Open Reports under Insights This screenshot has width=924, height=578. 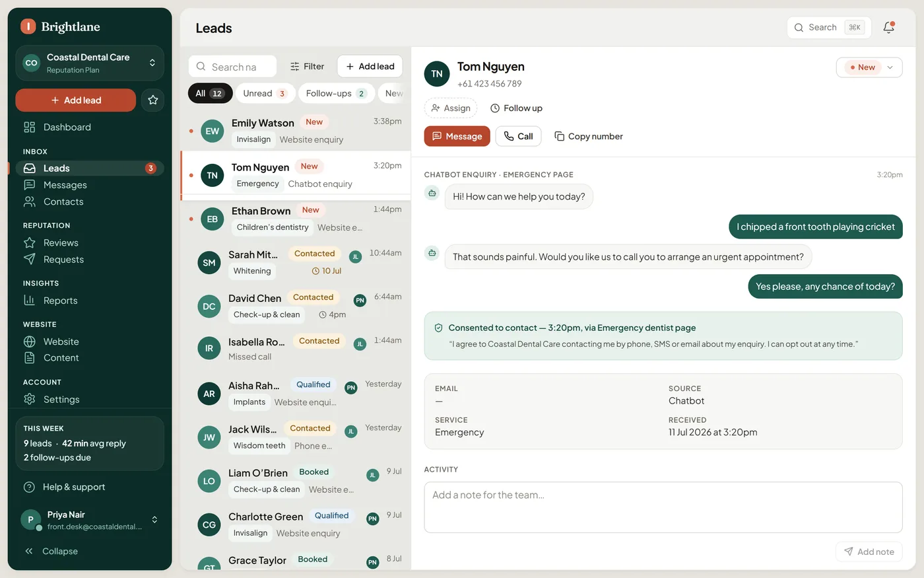coord(90,301)
